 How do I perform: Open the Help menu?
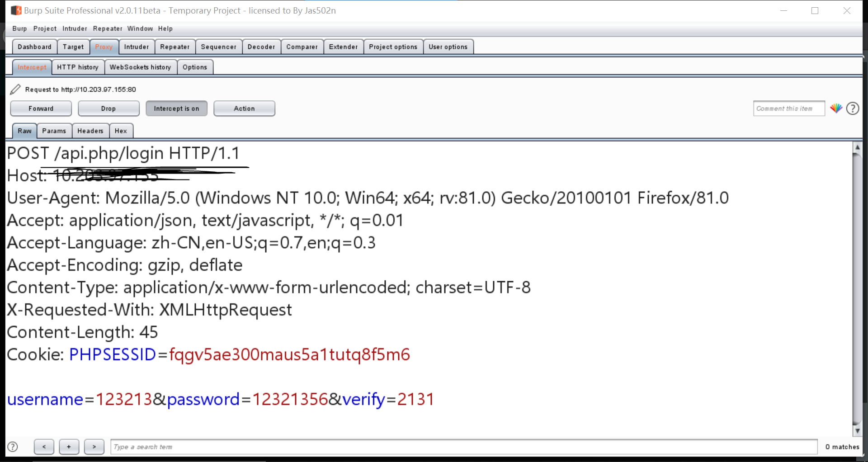click(x=165, y=28)
